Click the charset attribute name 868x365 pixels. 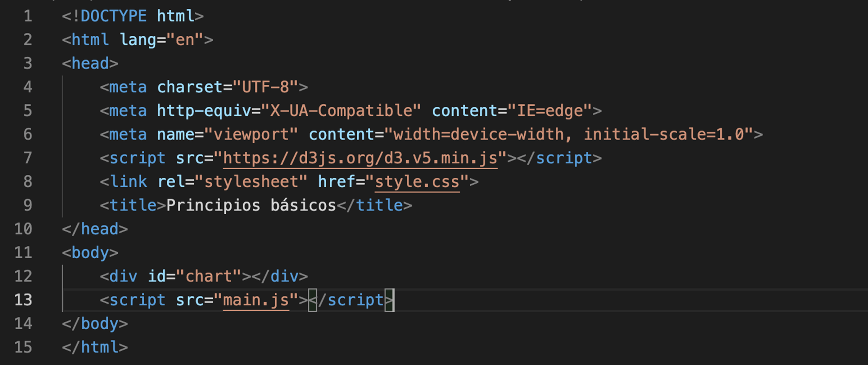pos(190,87)
